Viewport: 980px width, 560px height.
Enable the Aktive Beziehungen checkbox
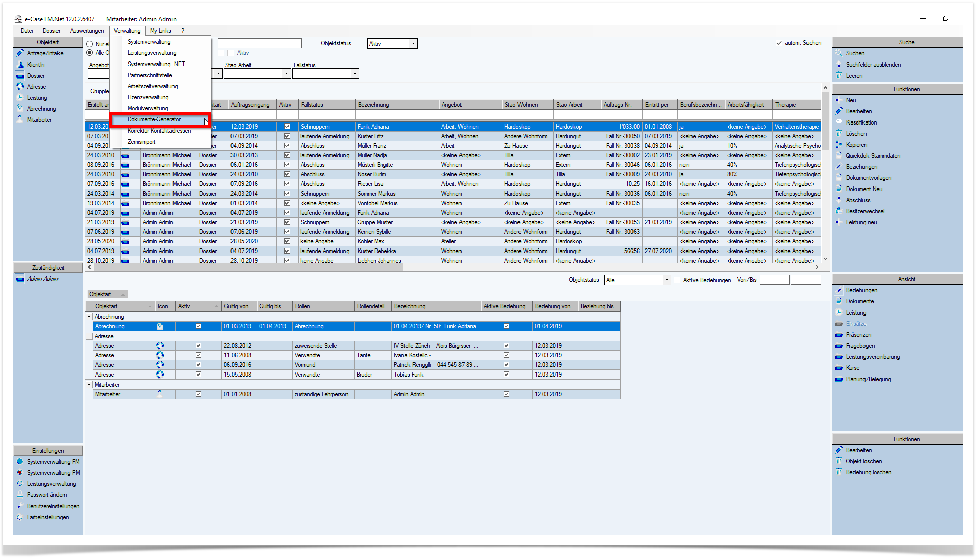677,280
